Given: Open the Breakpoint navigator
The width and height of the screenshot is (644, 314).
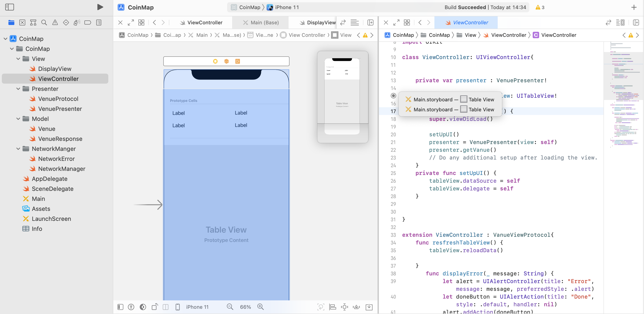Looking at the screenshot, I should (x=88, y=22).
